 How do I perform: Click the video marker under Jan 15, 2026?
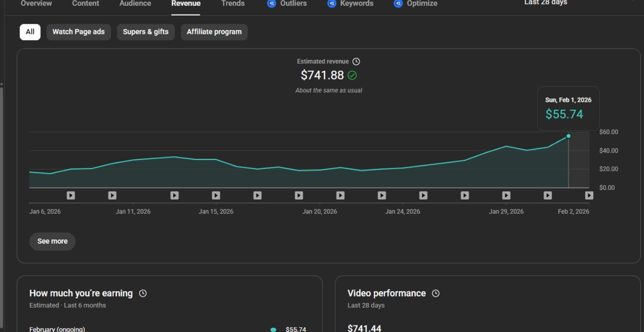[216, 195]
